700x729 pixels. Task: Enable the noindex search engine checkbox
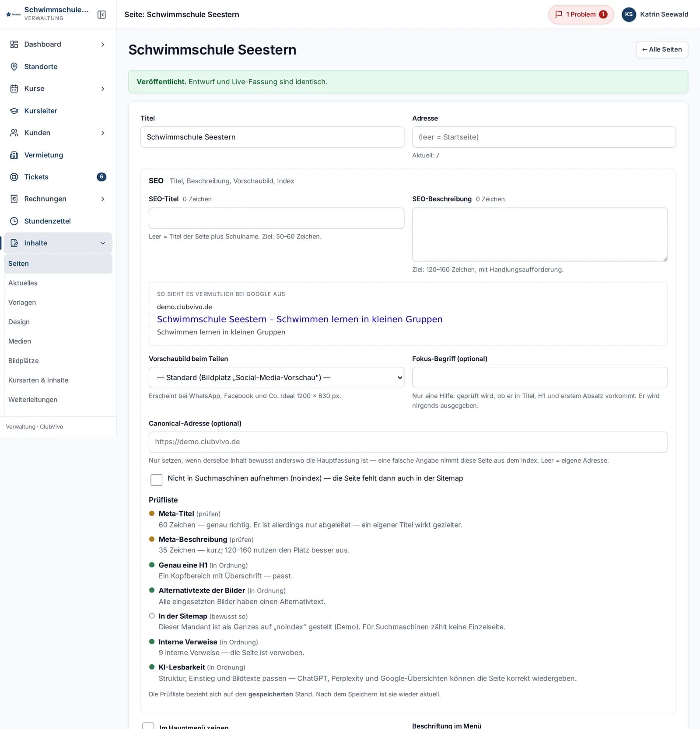tap(156, 480)
